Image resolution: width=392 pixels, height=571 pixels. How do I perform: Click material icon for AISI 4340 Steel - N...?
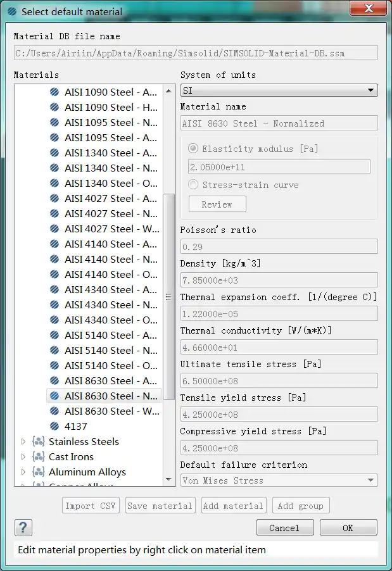[54, 304]
